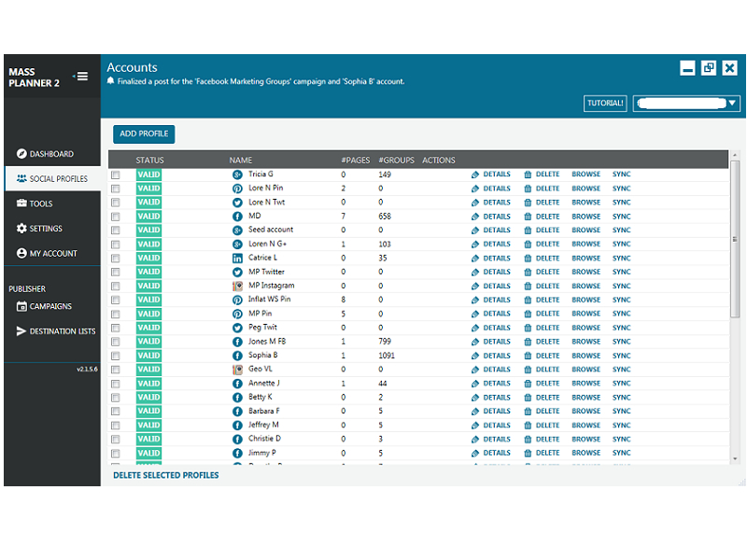747x560 pixels.
Task: Click the Facebook icon next to MD
Action: coord(237,217)
